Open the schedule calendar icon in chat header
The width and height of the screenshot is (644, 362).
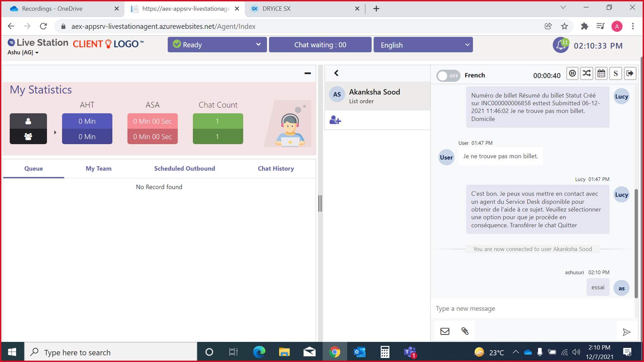[x=601, y=73]
